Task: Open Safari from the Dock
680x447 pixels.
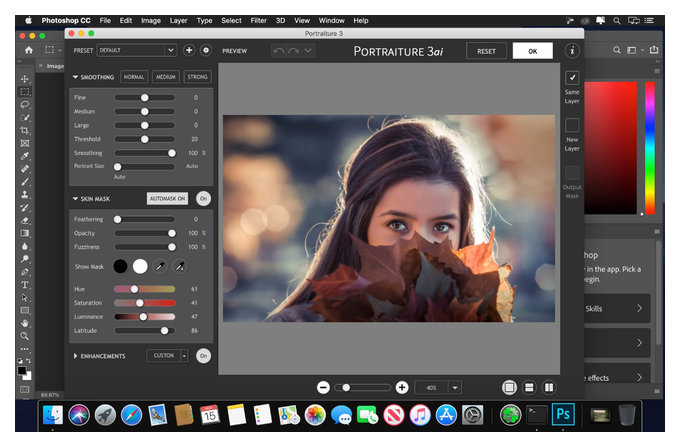Action: pos(131,415)
